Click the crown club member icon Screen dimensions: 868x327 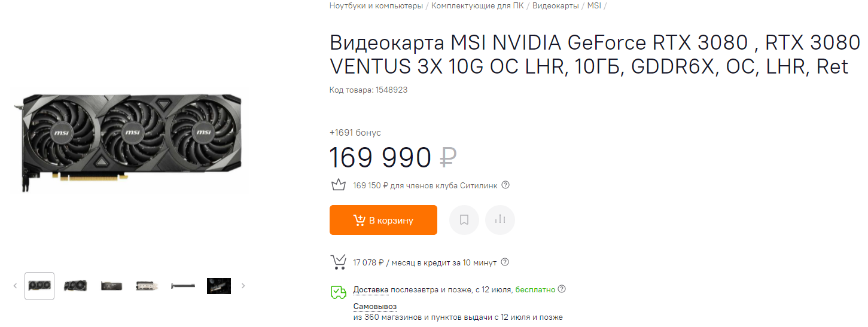[x=339, y=185]
